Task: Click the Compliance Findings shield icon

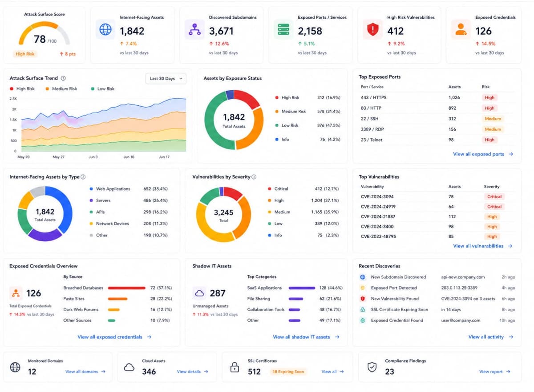Action: (372, 368)
